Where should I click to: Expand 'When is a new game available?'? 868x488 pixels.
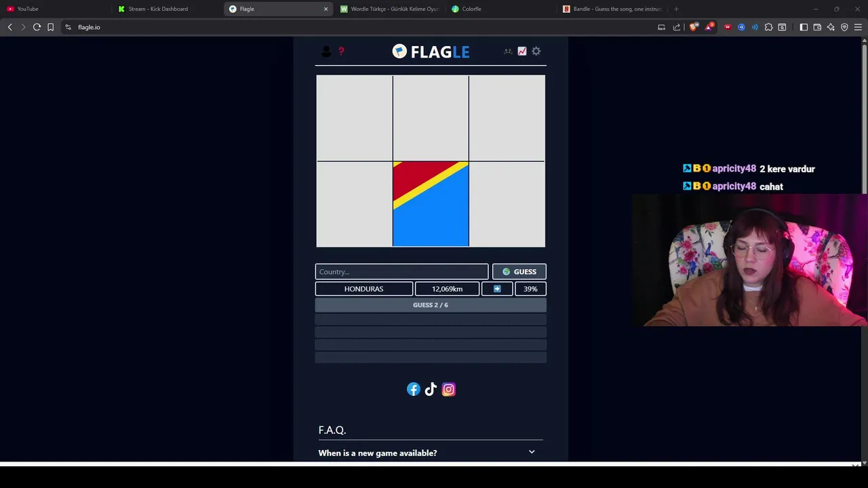[x=431, y=453]
